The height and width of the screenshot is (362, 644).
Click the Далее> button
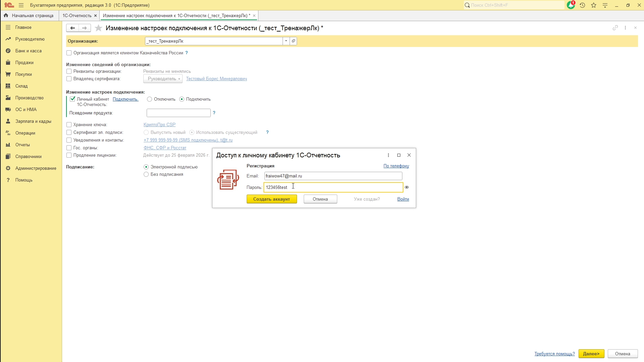point(591,354)
